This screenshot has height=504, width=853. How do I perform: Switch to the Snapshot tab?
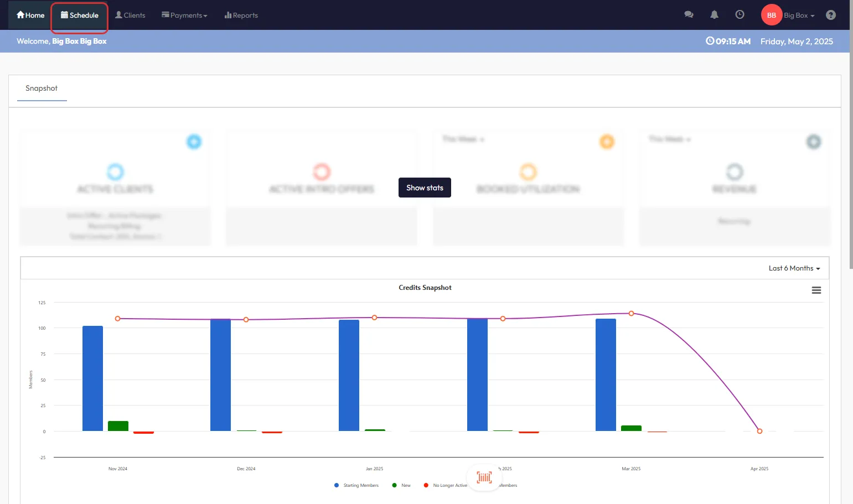point(42,89)
